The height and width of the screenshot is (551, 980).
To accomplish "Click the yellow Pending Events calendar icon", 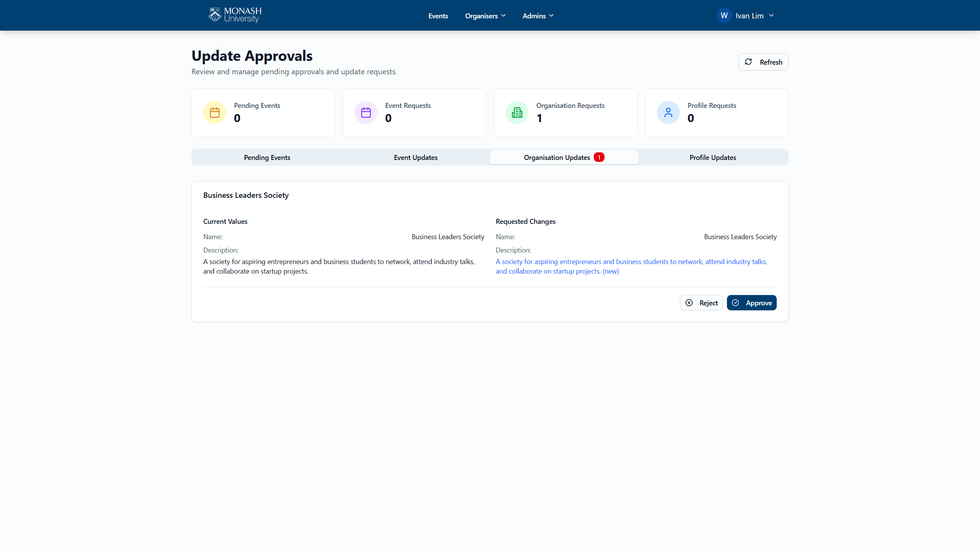I will pos(215,112).
